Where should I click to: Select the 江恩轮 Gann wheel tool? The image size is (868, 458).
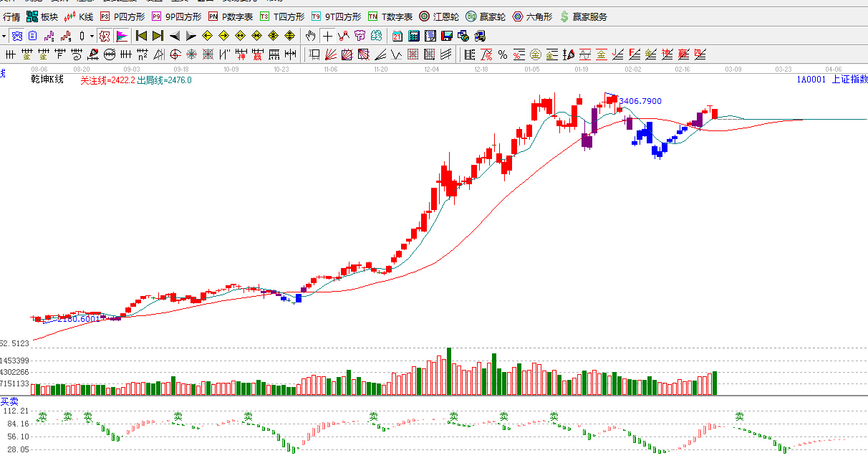pos(438,16)
